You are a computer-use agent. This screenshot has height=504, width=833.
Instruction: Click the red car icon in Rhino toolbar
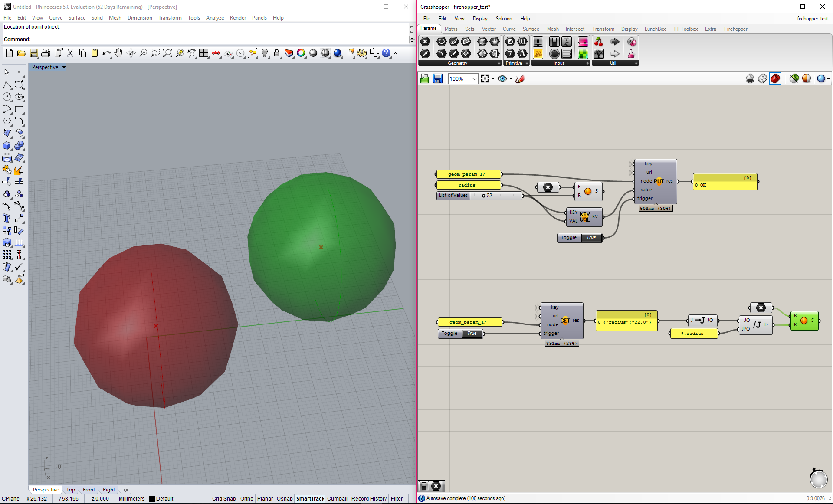(216, 53)
